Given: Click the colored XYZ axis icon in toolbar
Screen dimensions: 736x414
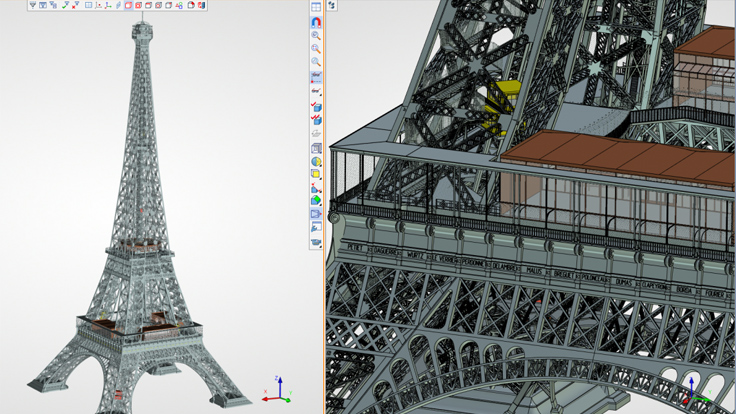Looking at the screenshot, I should point(108,5).
